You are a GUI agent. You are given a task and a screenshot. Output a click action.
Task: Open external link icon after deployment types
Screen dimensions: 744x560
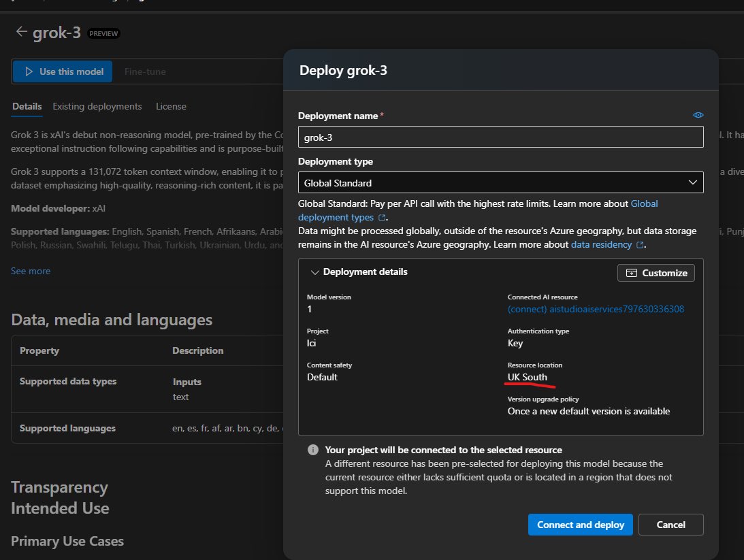[382, 218]
